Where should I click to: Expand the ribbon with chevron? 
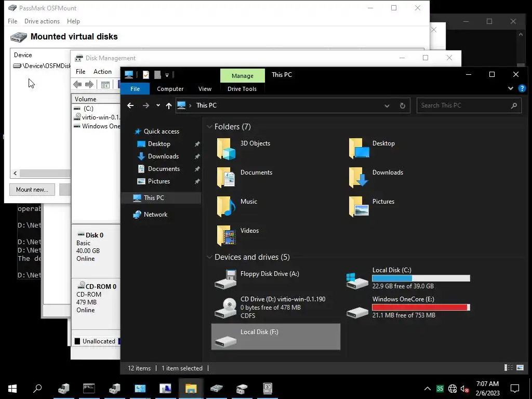tap(510, 88)
